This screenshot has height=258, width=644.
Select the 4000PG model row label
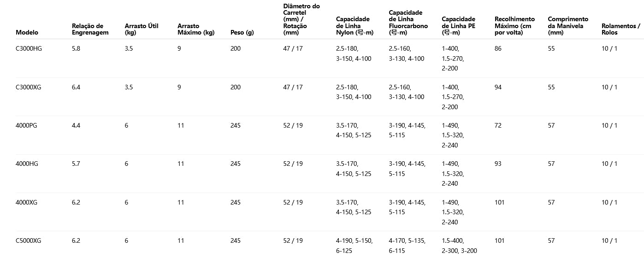[x=26, y=125]
